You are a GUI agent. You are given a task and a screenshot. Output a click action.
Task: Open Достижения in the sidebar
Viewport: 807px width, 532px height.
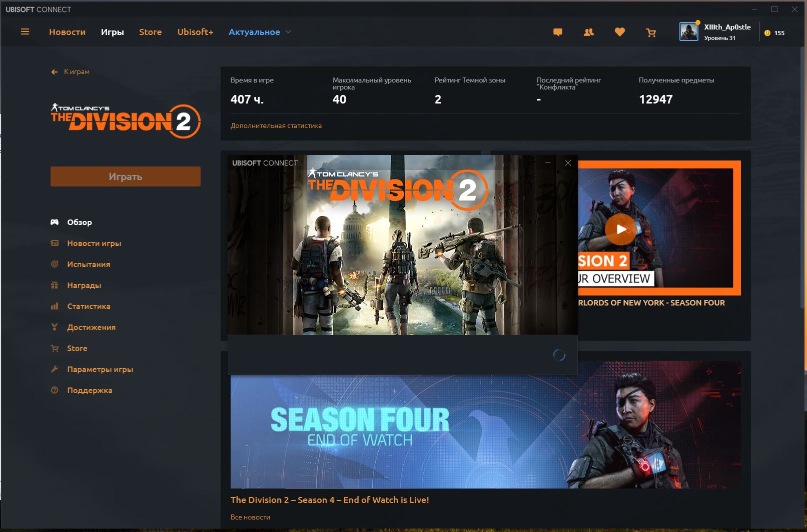[91, 327]
